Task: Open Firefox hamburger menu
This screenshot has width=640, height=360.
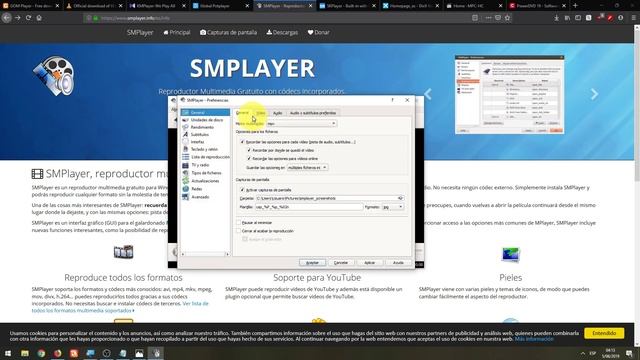Action: coord(633,18)
